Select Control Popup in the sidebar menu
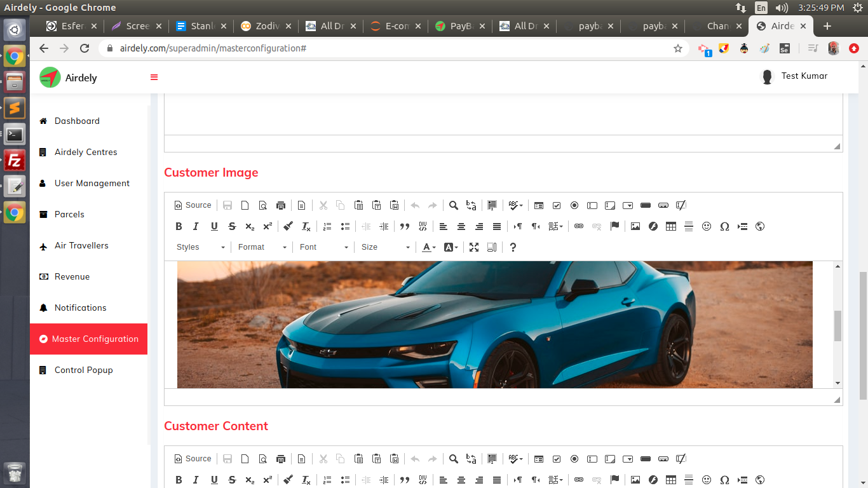Viewport: 868px width, 488px height. point(83,370)
